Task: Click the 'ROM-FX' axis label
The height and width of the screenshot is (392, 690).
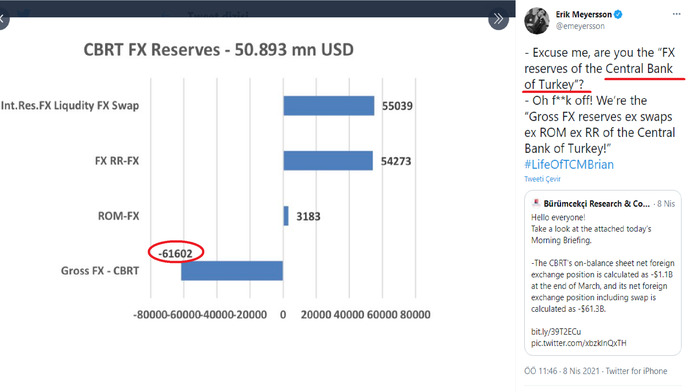Action: [x=118, y=216]
